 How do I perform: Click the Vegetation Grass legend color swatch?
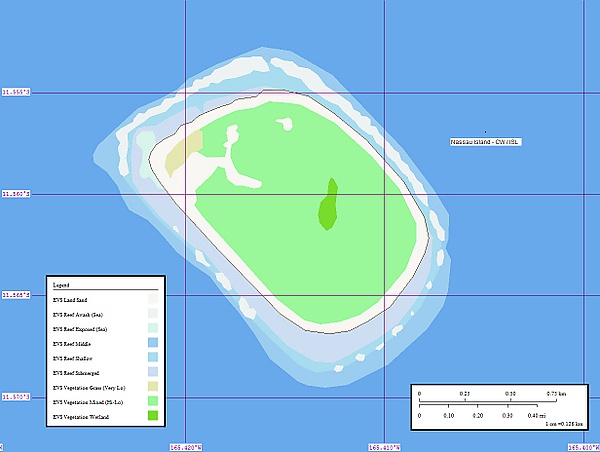click(153, 386)
